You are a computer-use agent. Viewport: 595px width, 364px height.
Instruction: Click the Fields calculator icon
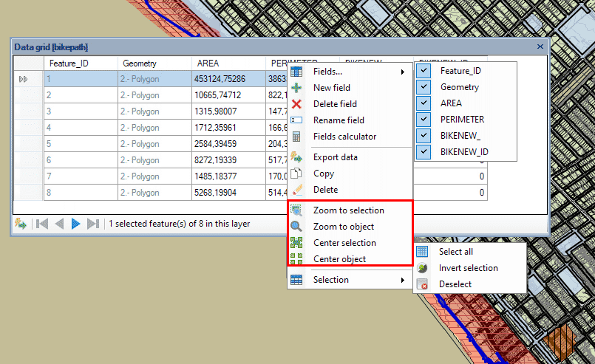tap(296, 137)
